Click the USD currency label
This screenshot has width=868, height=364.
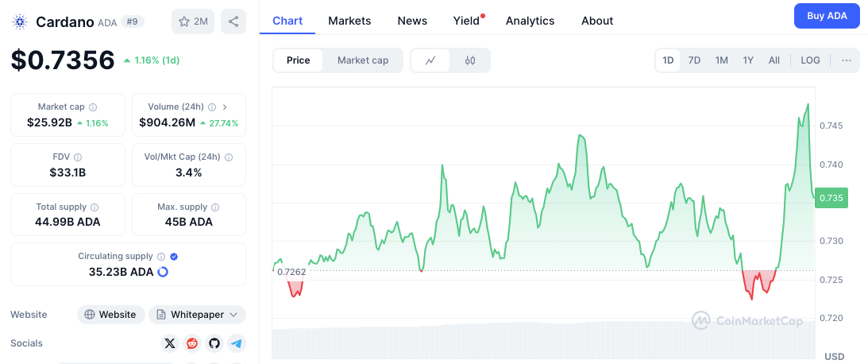[x=834, y=356]
